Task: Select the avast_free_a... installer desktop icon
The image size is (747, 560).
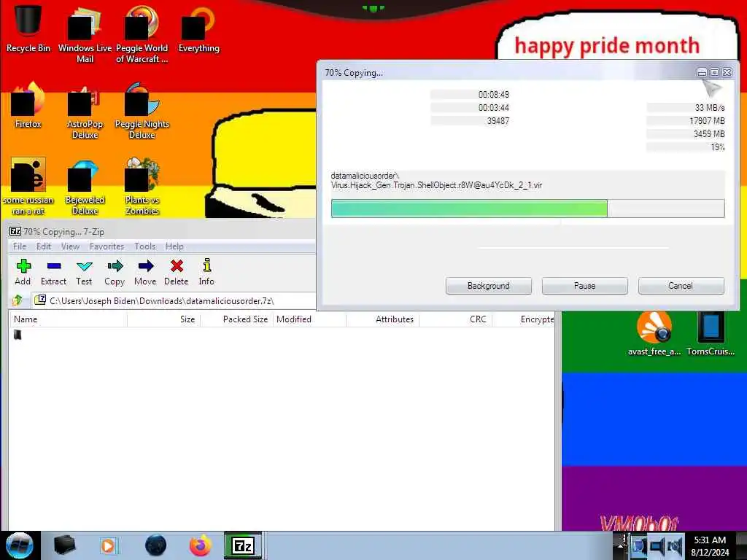Action: [654, 333]
